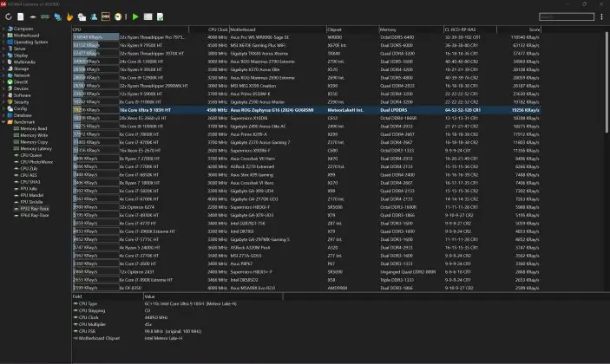
Task: Sort by the Memory column header
Action: 411,29
